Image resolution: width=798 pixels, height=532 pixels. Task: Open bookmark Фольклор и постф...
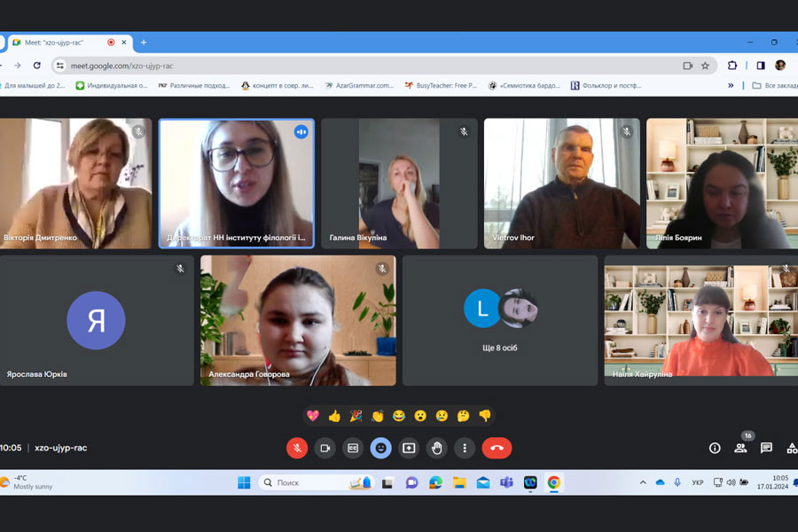(606, 85)
